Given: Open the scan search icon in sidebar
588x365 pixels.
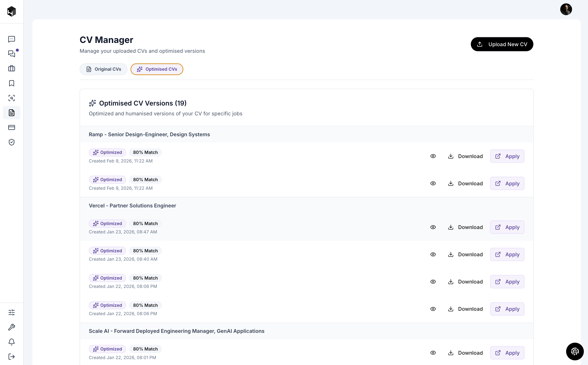Looking at the screenshot, I should click(x=12, y=98).
